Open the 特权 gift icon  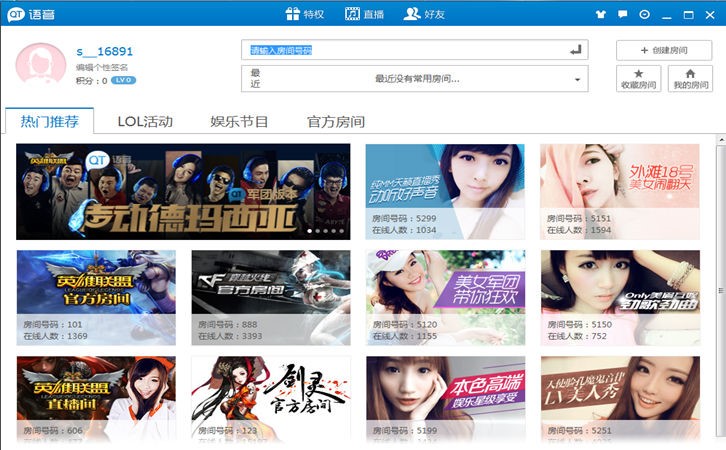292,14
